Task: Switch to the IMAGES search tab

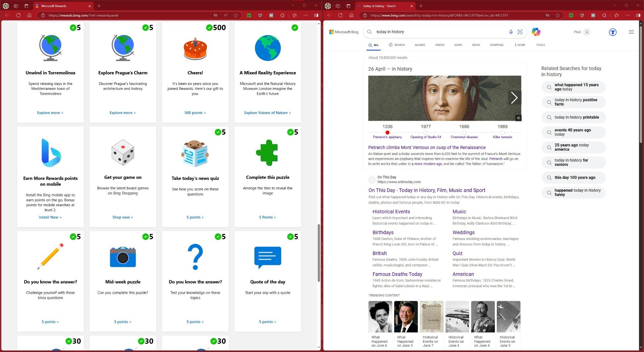Action: (x=420, y=45)
